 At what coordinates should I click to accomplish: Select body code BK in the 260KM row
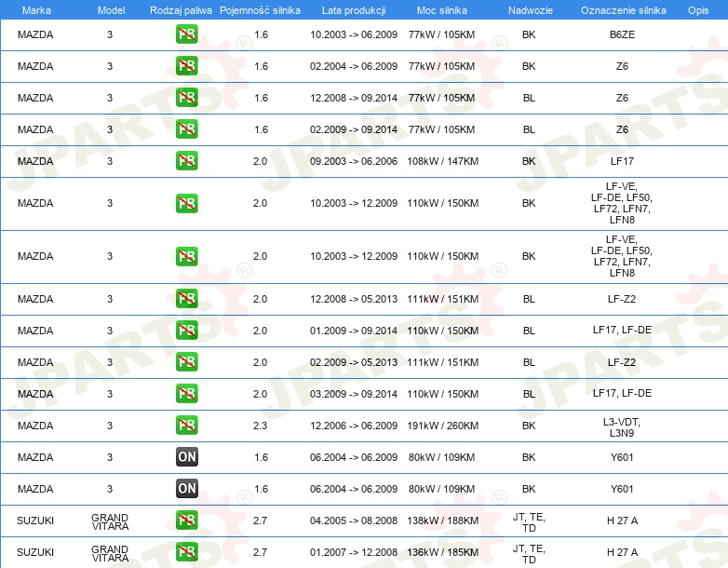point(529,426)
